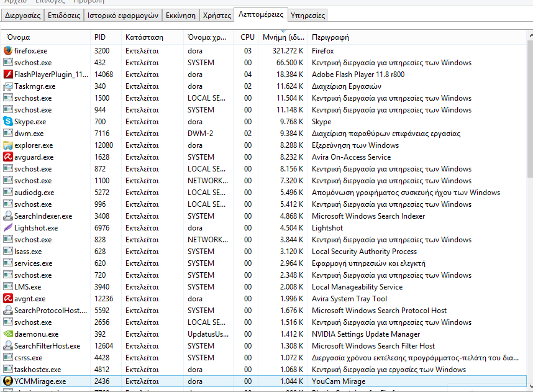Sort by the Περιγραφή column header
This screenshot has height=392, width=533.
[417, 37]
